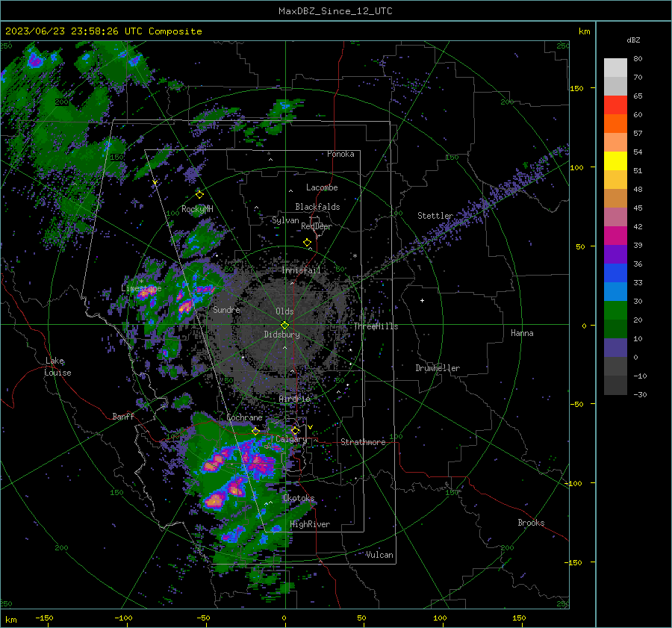
Task: Click the RedDeer city label
Action: pos(317,226)
